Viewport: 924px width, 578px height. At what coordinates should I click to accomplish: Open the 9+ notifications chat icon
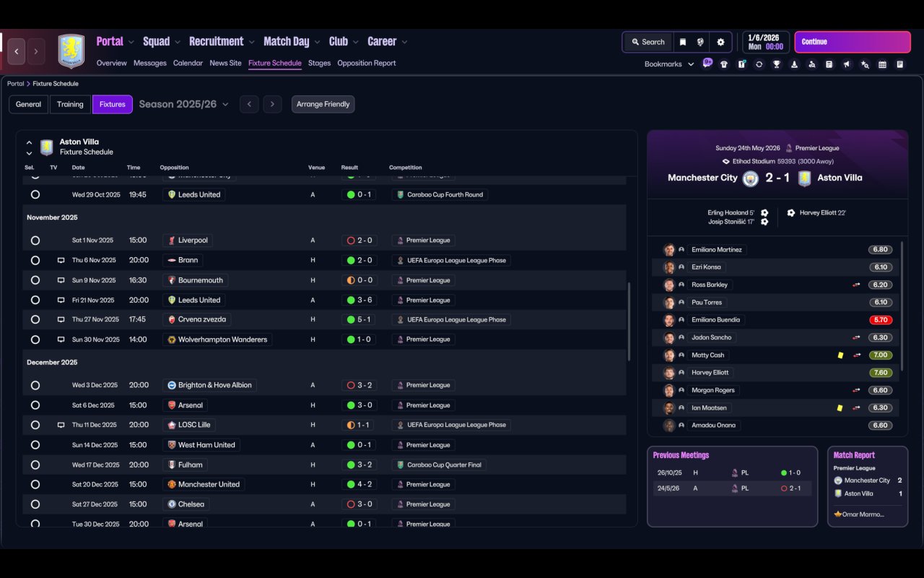[707, 63]
